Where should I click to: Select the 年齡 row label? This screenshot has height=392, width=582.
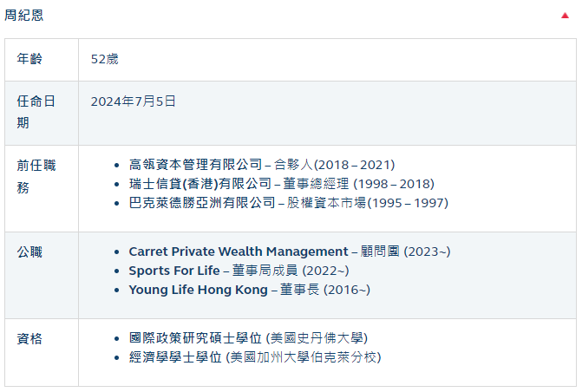coord(29,59)
